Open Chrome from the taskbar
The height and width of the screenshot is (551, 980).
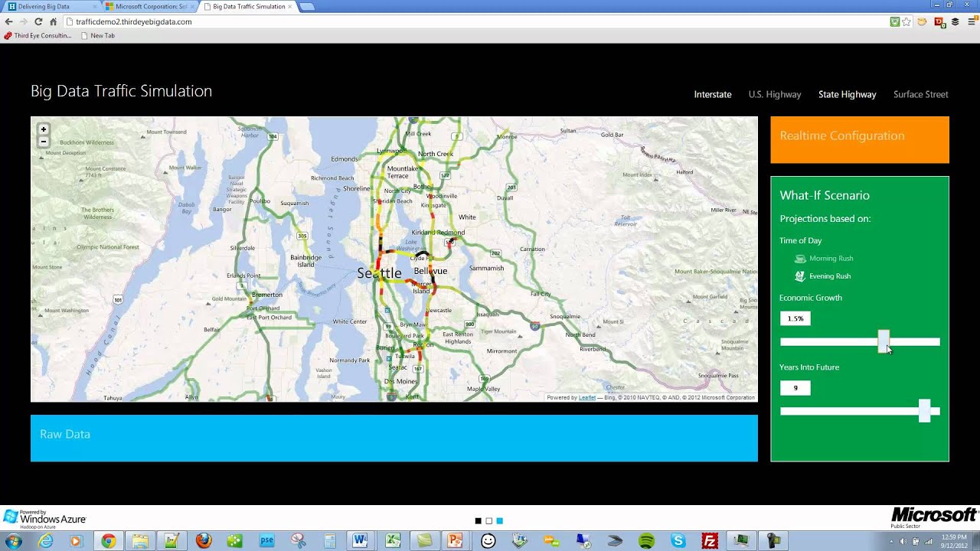[x=108, y=541]
